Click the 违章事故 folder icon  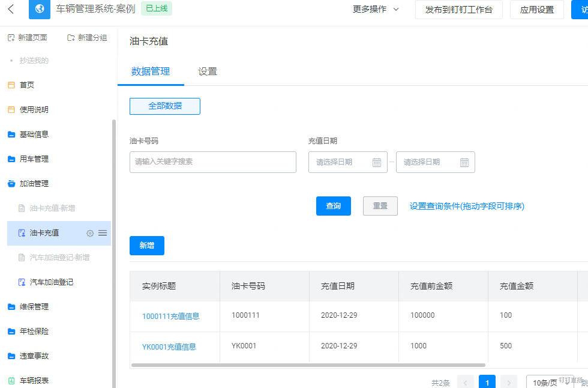point(11,356)
